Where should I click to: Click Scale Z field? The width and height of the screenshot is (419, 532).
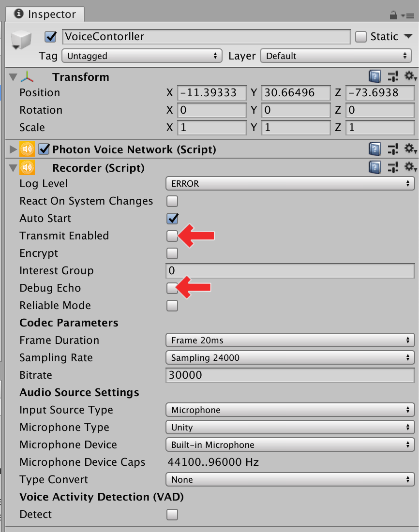tap(380, 128)
